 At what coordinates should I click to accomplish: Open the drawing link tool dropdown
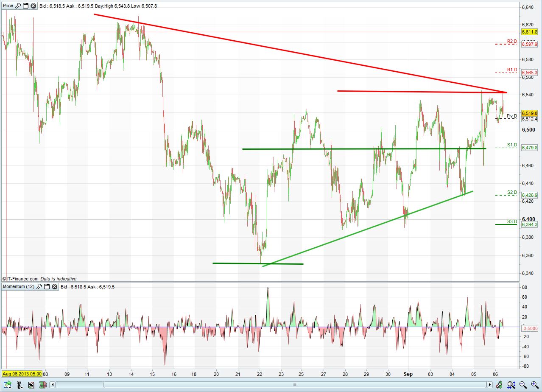pos(20,385)
